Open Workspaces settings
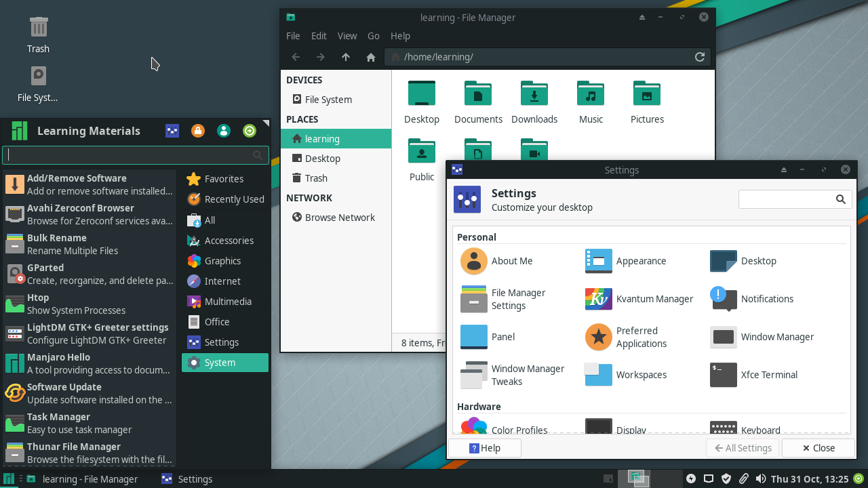This screenshot has width=868, height=488. pyautogui.click(x=626, y=375)
